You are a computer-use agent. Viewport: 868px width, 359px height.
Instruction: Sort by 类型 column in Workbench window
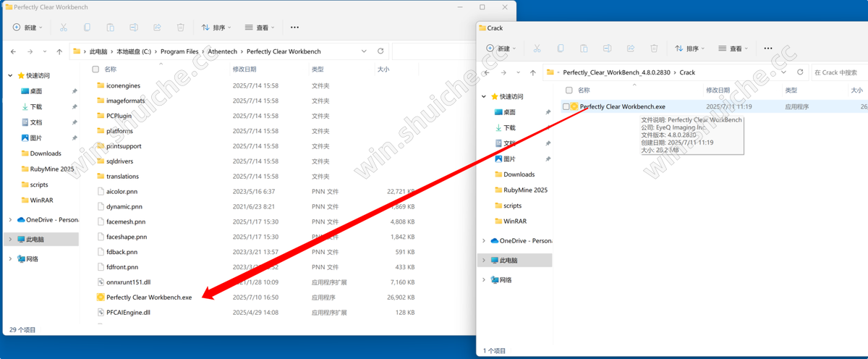point(318,69)
